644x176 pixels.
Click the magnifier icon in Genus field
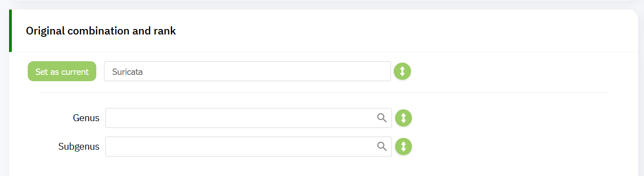pyautogui.click(x=382, y=118)
